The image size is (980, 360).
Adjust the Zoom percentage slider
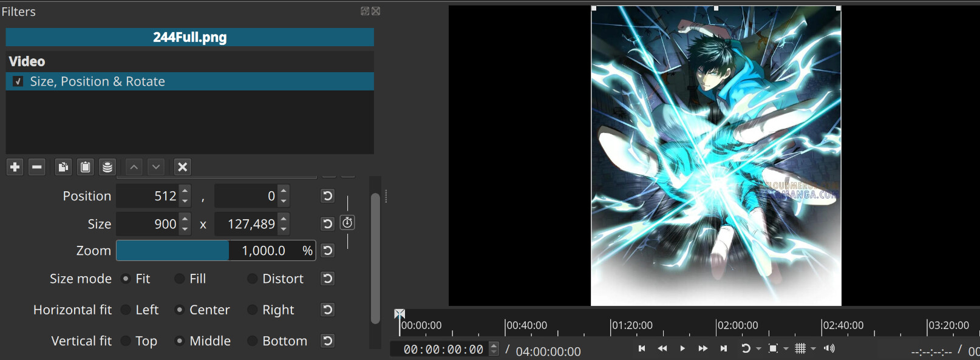coord(216,251)
